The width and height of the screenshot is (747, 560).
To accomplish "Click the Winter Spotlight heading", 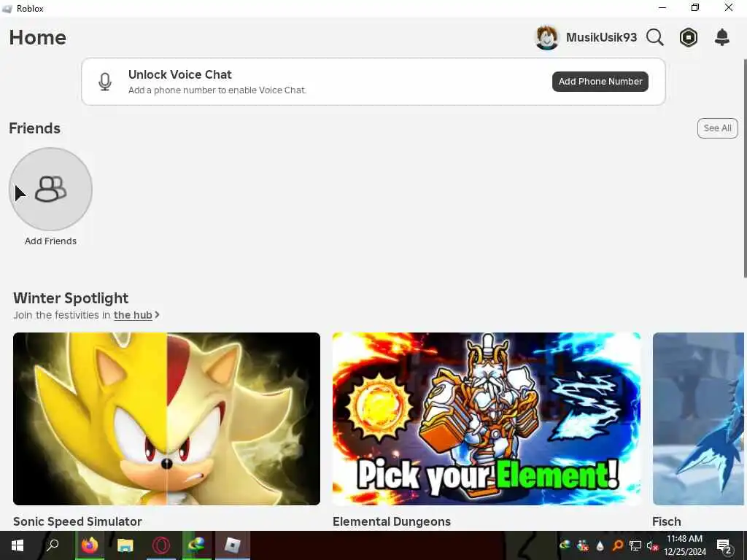I will (x=71, y=298).
